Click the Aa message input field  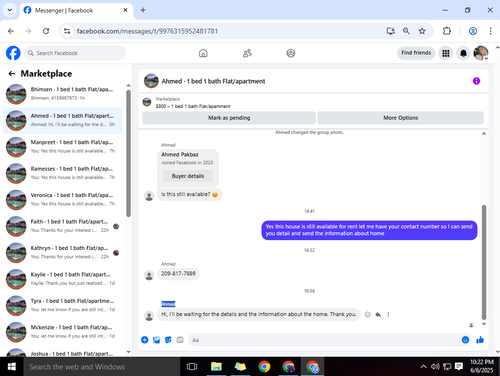[325, 340]
